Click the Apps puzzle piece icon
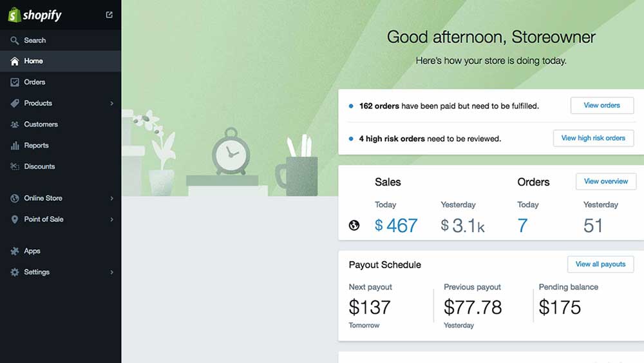 pos(14,251)
